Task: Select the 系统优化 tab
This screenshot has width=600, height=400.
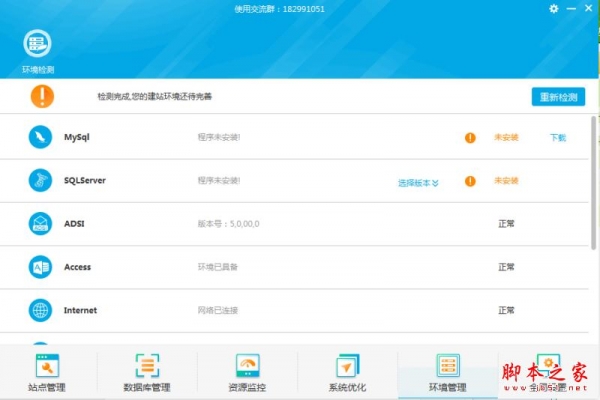Action: click(x=347, y=373)
